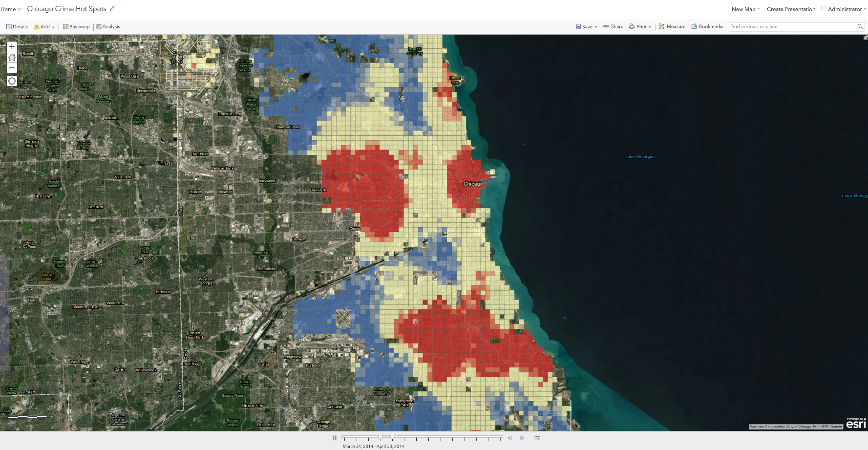Click the Share button
Screen dimensions: 868x450
pos(613,27)
